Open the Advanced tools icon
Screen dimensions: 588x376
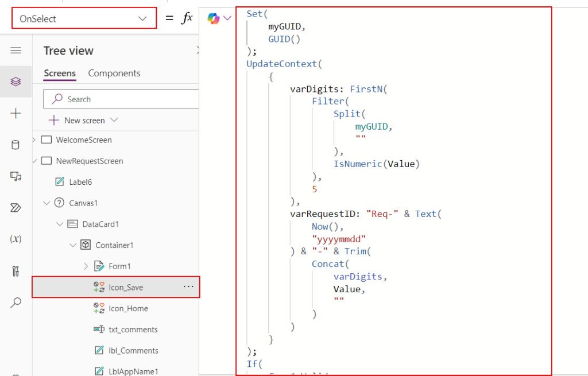tap(16, 270)
